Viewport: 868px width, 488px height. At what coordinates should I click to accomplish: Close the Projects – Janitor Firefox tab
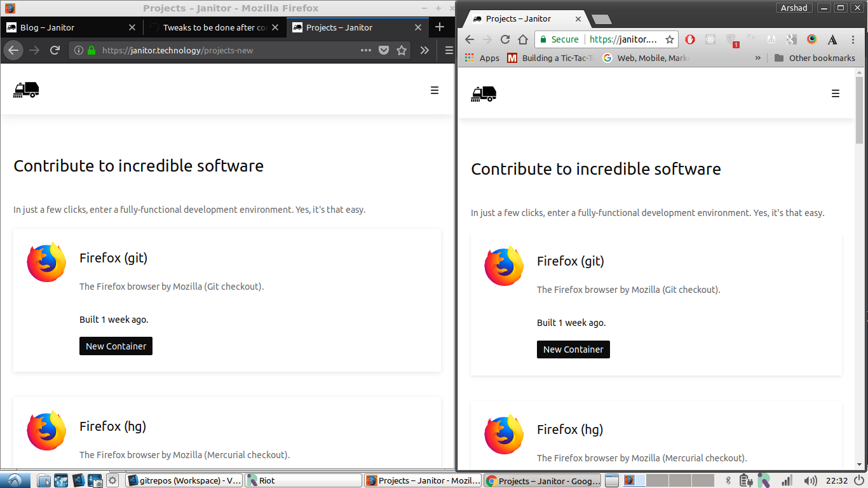coord(418,27)
